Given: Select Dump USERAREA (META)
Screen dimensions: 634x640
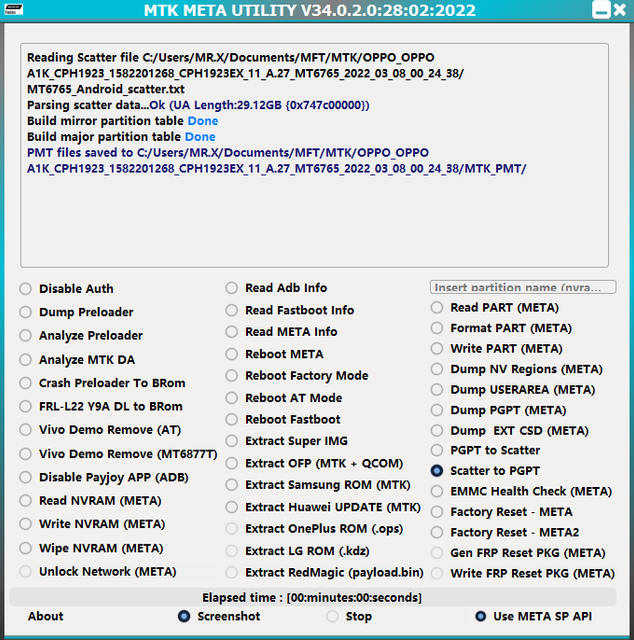Looking at the screenshot, I should tap(437, 389).
